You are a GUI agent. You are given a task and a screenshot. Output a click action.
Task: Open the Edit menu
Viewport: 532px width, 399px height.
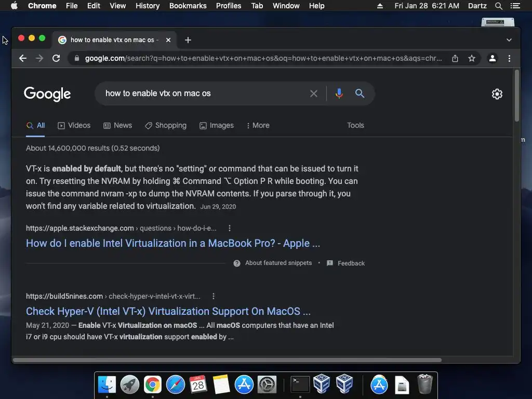94,6
